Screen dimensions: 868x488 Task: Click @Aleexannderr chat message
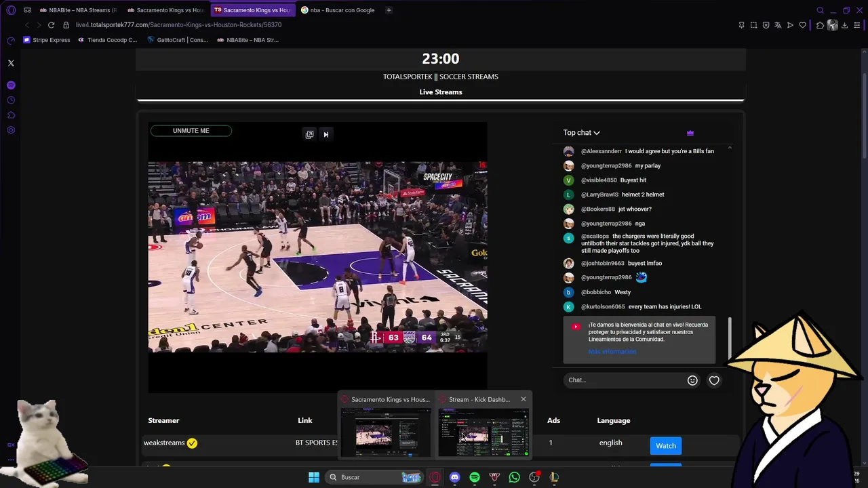click(639, 151)
